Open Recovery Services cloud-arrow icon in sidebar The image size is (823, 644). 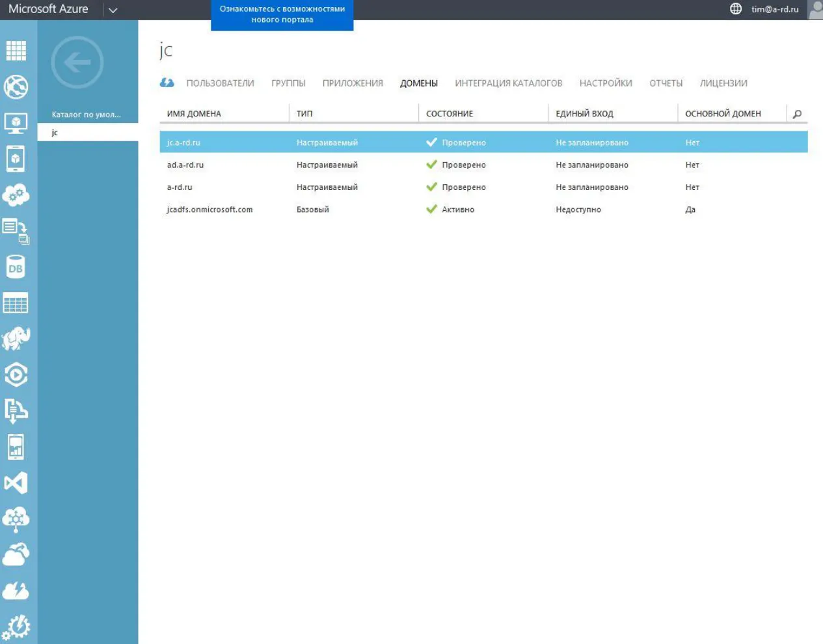click(16, 555)
